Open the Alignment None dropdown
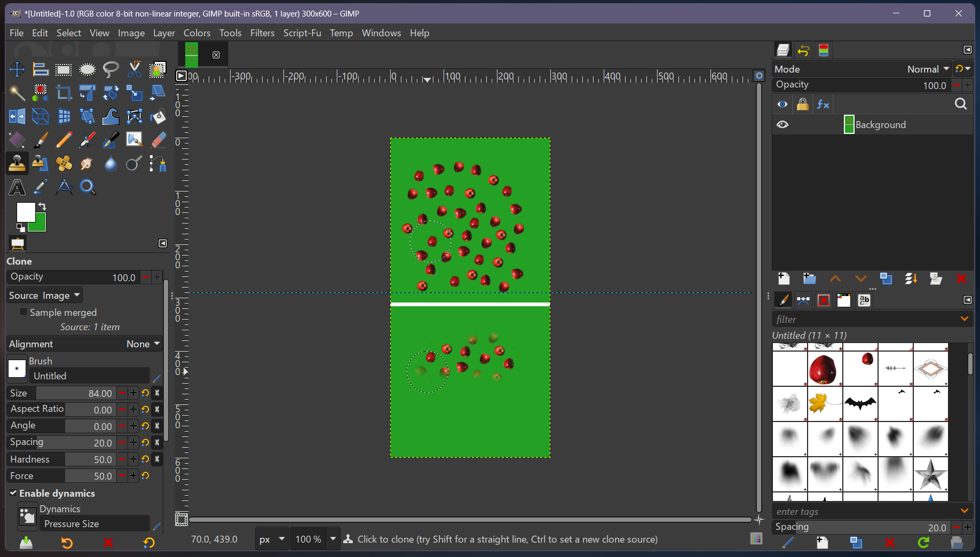Viewport: 980px width, 557px height. [84, 344]
